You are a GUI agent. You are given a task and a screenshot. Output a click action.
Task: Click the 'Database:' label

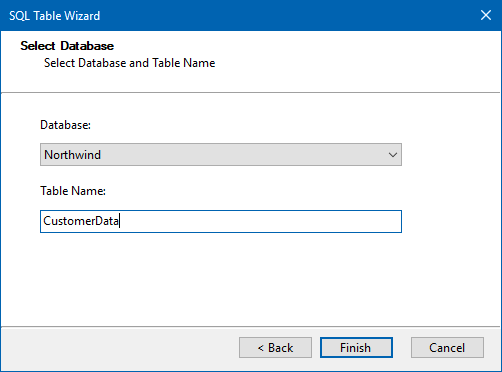pyautogui.click(x=65, y=125)
